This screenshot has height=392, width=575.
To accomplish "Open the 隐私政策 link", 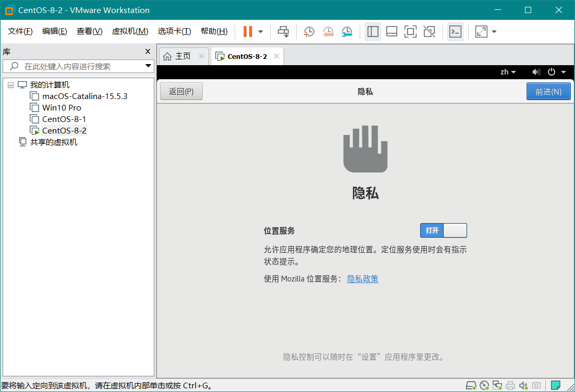I will point(363,279).
